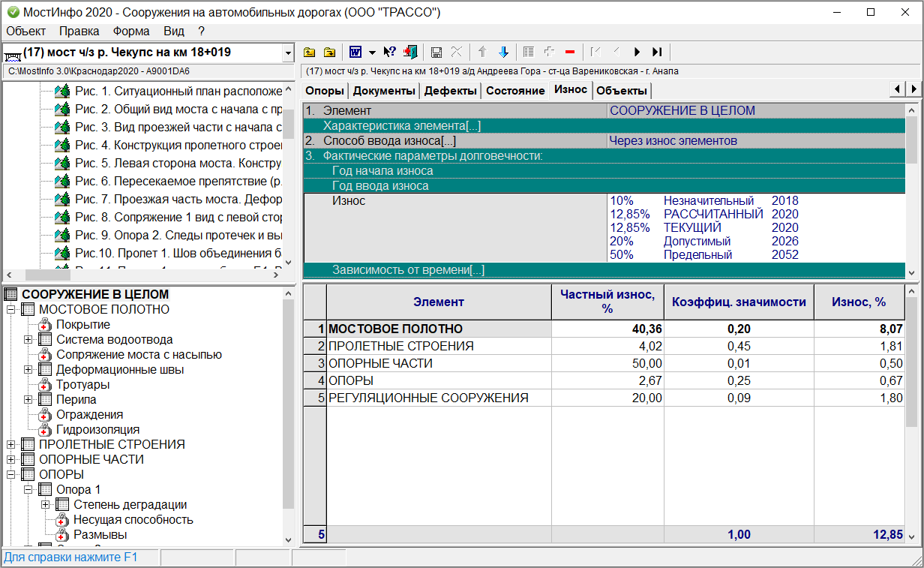Click the context help arrow-question icon
The height and width of the screenshot is (568, 924).
coord(389,52)
